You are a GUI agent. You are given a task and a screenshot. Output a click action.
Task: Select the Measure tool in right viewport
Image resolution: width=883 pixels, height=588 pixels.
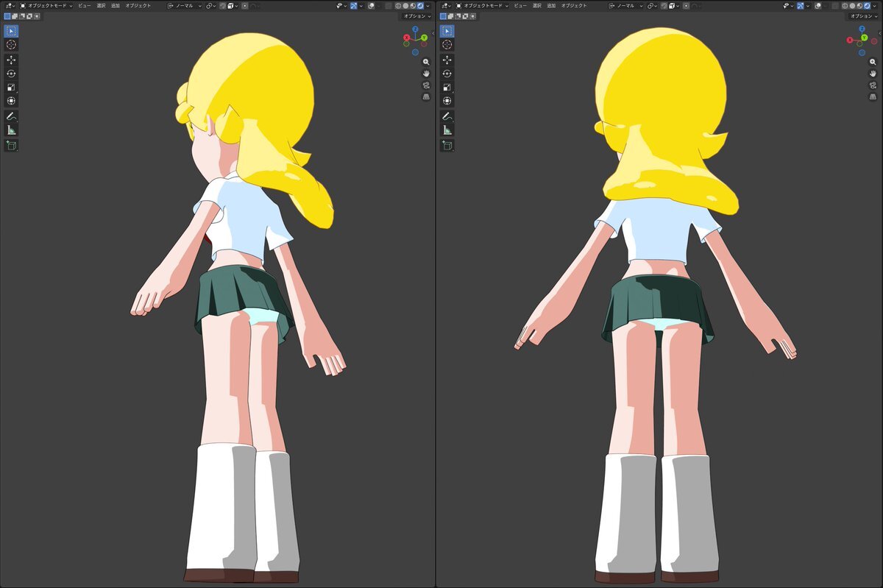coord(447,130)
